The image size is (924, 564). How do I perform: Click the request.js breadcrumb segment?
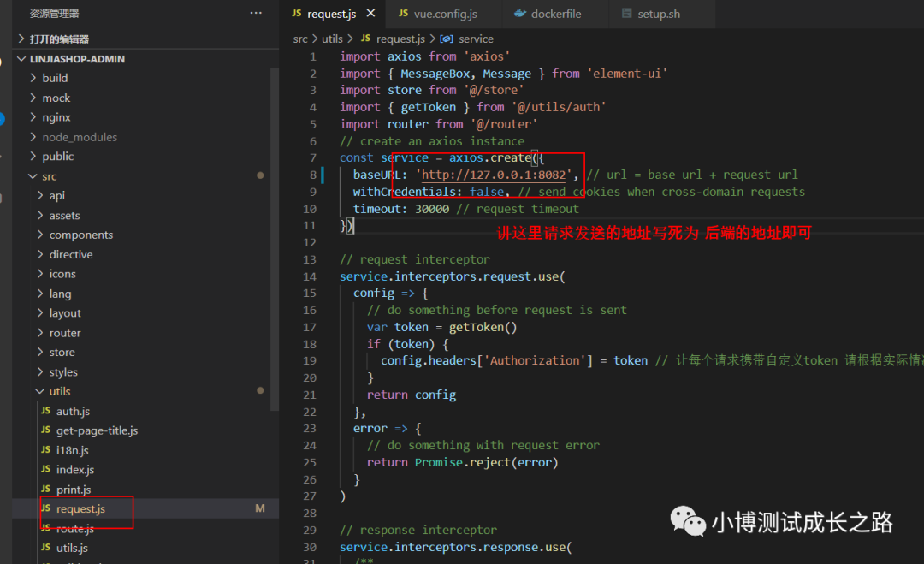400,39
